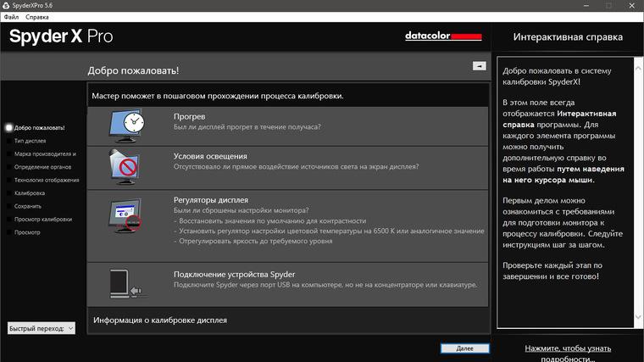
Task: Click the lighting conditions question text
Action: [296, 167]
